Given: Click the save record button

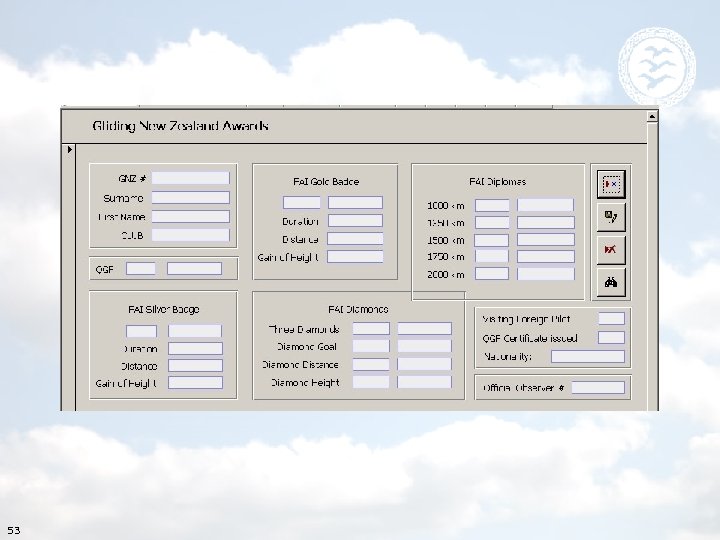Looking at the screenshot, I should pos(611,216).
